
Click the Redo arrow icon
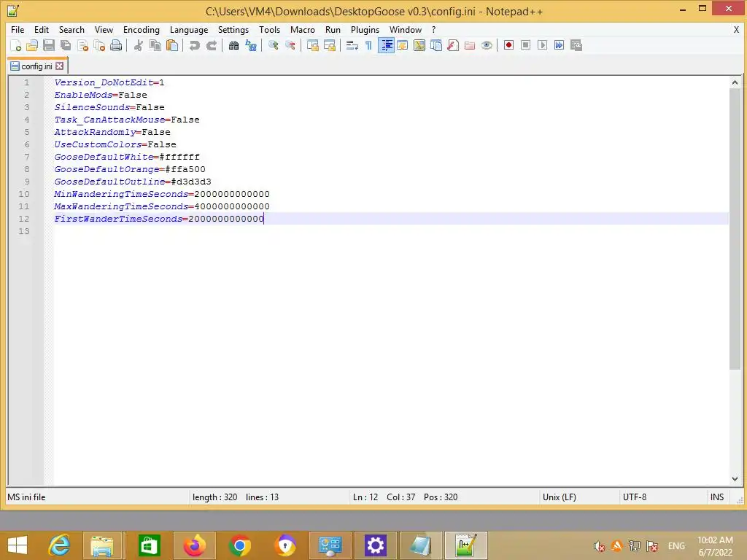[x=212, y=45]
